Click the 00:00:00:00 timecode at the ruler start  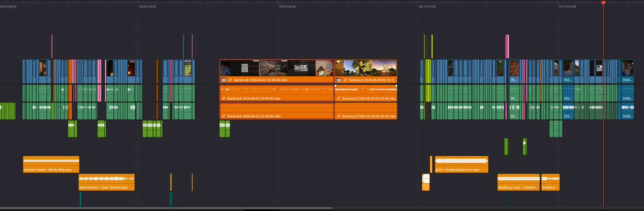[x=8, y=7]
